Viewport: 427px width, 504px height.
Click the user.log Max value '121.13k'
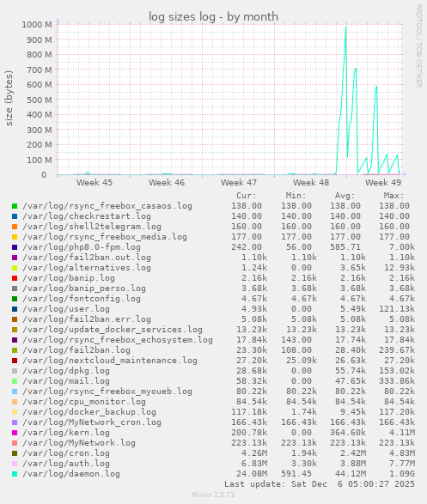click(x=397, y=309)
